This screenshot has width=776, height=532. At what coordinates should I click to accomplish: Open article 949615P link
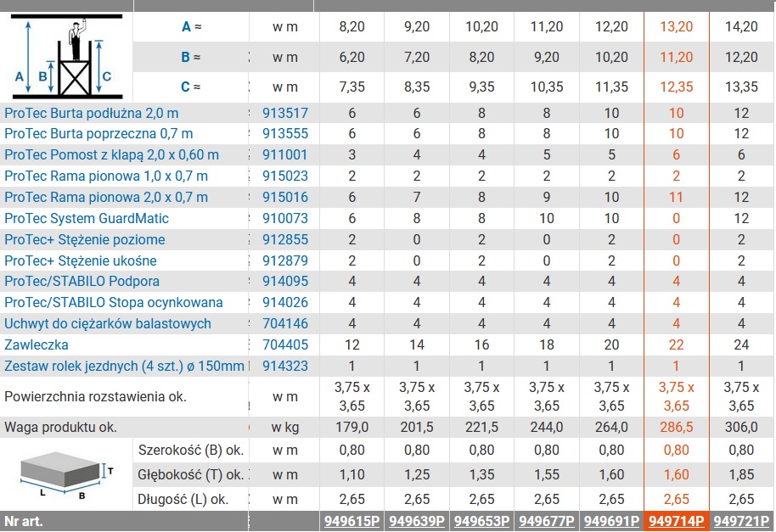tap(351, 521)
